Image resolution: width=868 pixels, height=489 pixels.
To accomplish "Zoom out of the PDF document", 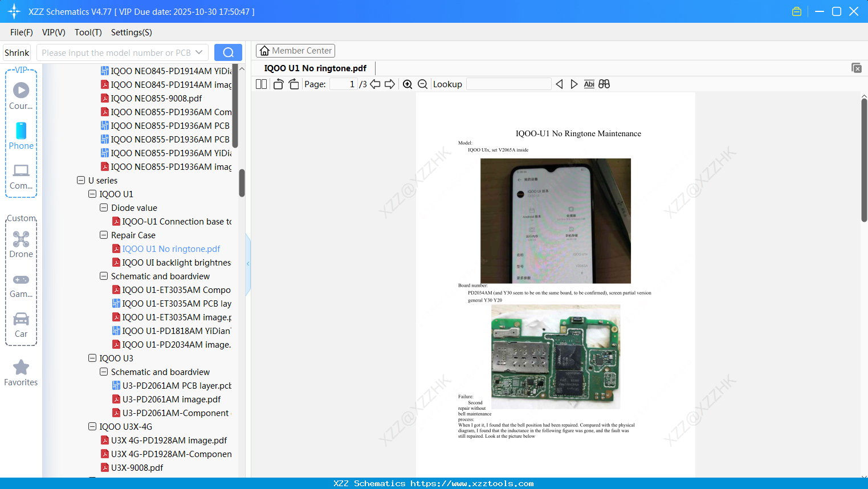I will click(x=422, y=84).
